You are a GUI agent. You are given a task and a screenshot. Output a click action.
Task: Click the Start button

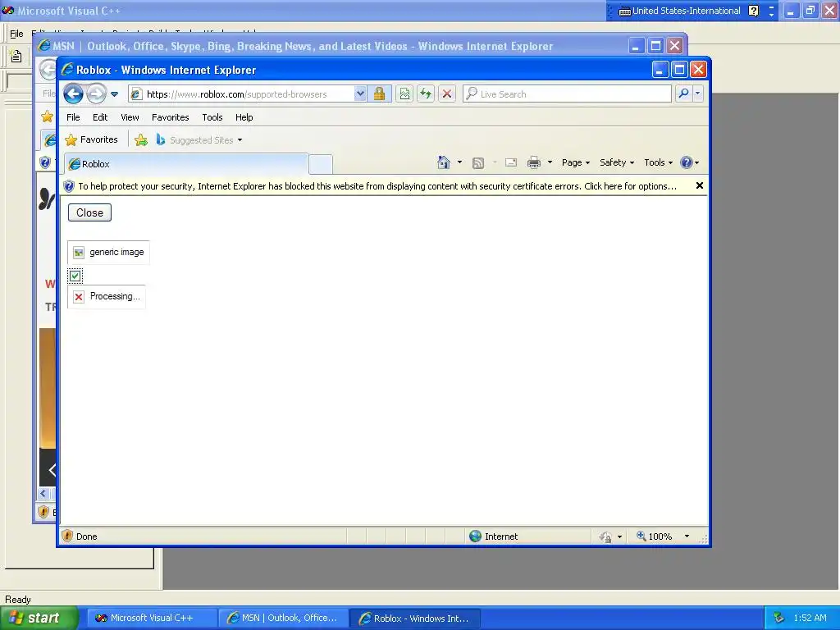pyautogui.click(x=39, y=618)
